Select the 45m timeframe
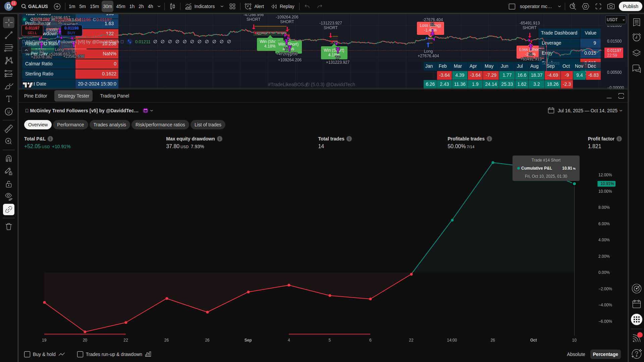 click(120, 6)
